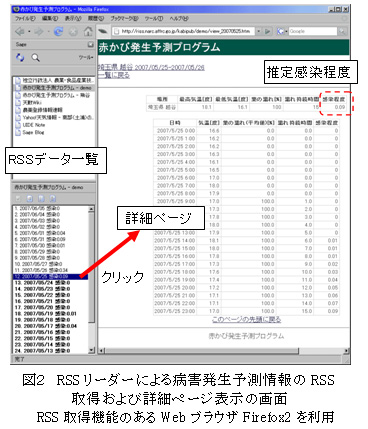Image resolution: width=368 pixels, height=429 pixels.
Task: Open the 履歴 menu
Action: [x=96, y=19]
